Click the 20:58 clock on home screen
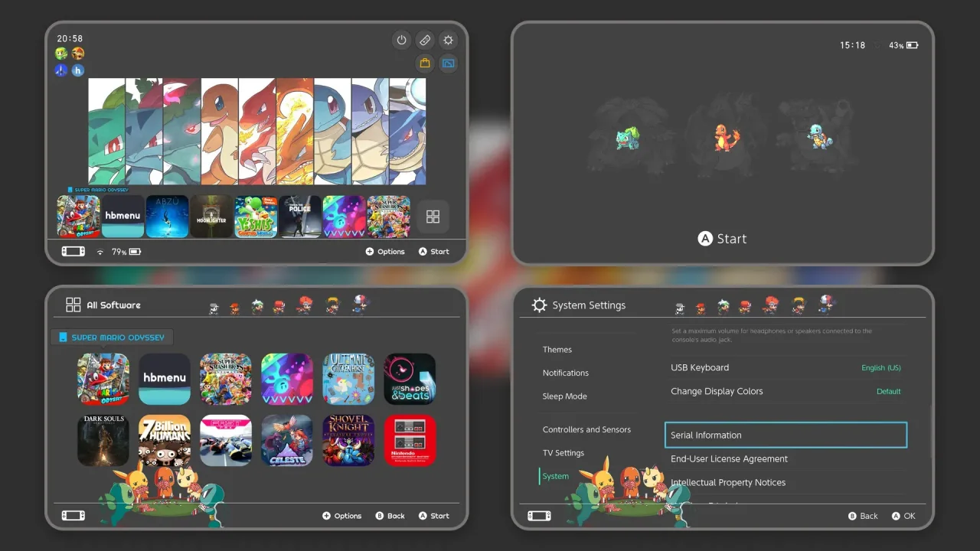Screen dimensions: 980x551 point(70,38)
